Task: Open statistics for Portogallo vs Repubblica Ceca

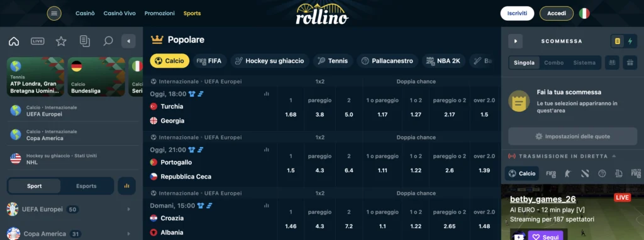Action: click(x=266, y=150)
